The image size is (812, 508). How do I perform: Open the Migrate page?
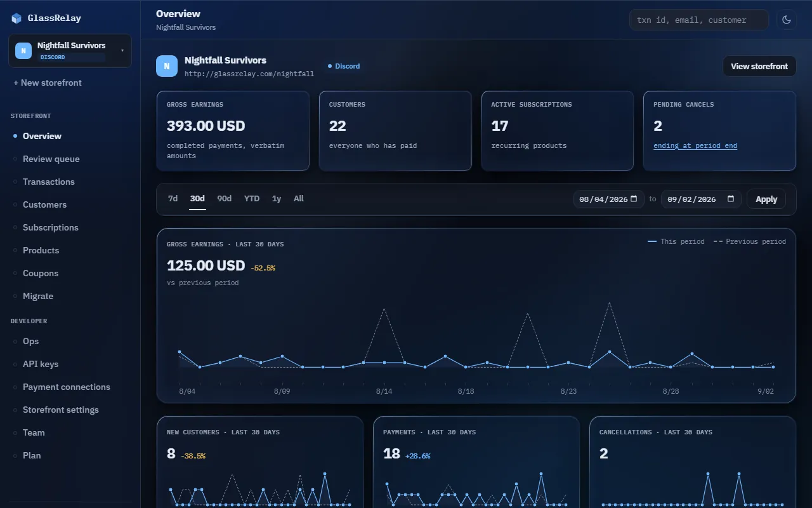tap(70, 296)
